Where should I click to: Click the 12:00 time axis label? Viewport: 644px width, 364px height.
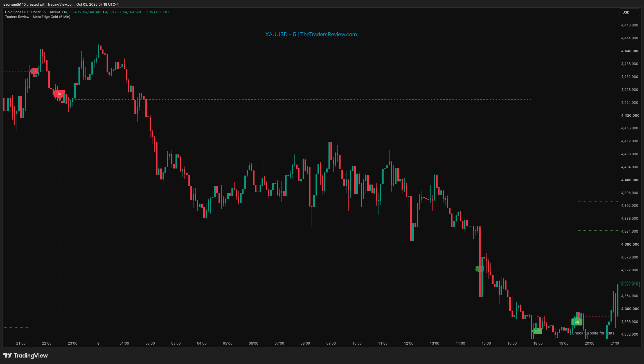coord(409,343)
